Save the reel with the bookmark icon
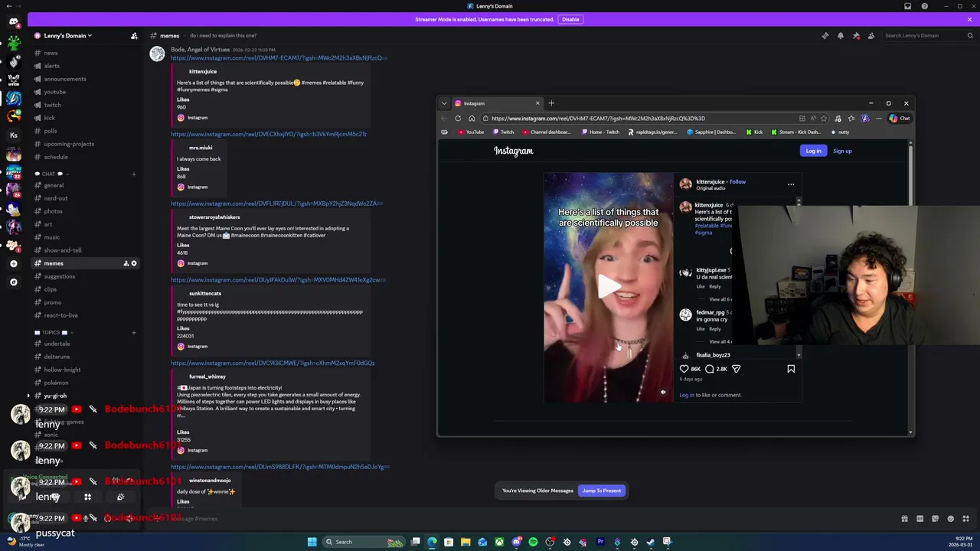This screenshot has height=551, width=980. click(791, 369)
